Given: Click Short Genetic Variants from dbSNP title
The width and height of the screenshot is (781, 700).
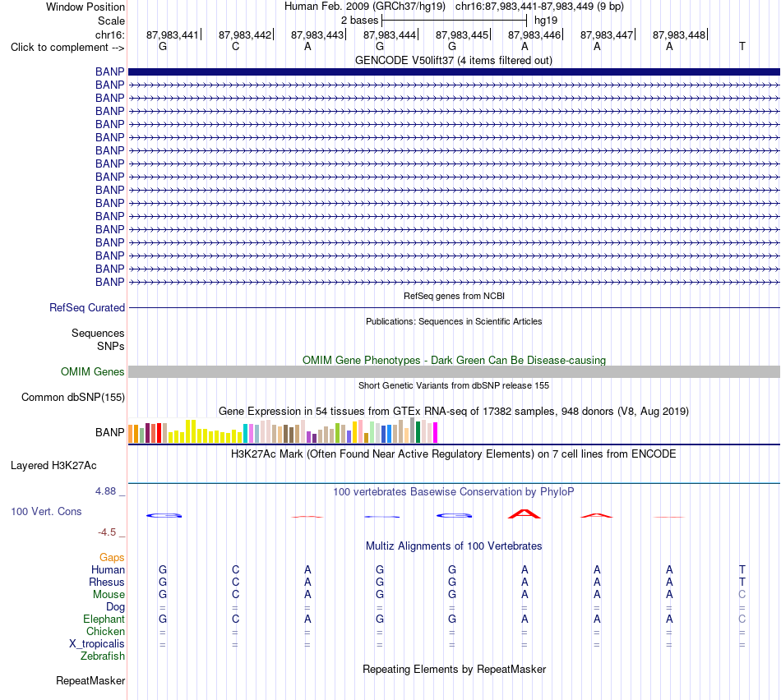Looking at the screenshot, I should coord(454,385).
